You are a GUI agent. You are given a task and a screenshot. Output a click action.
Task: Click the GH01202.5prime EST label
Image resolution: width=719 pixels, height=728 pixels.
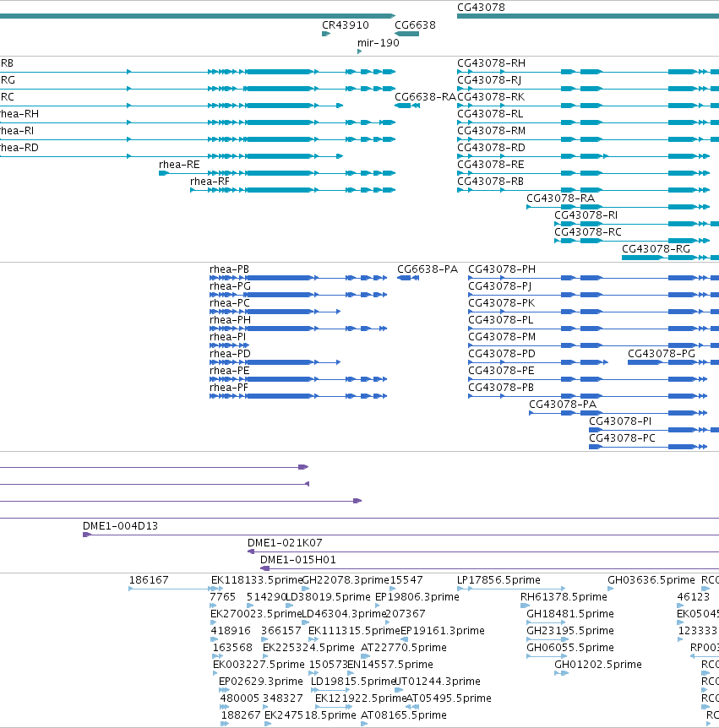pyautogui.click(x=598, y=665)
